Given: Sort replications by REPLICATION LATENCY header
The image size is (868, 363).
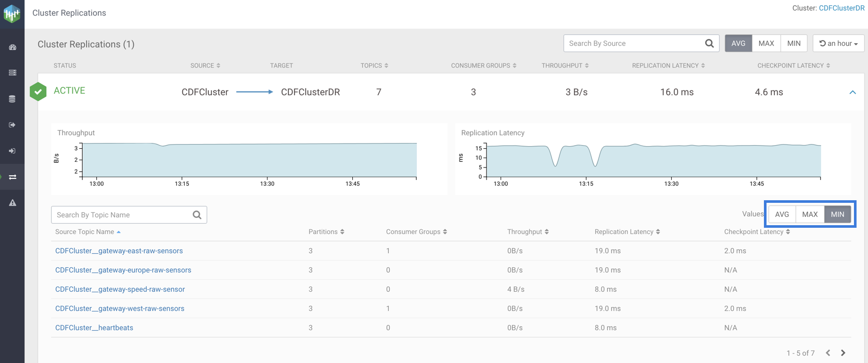Looking at the screenshot, I should pyautogui.click(x=668, y=66).
